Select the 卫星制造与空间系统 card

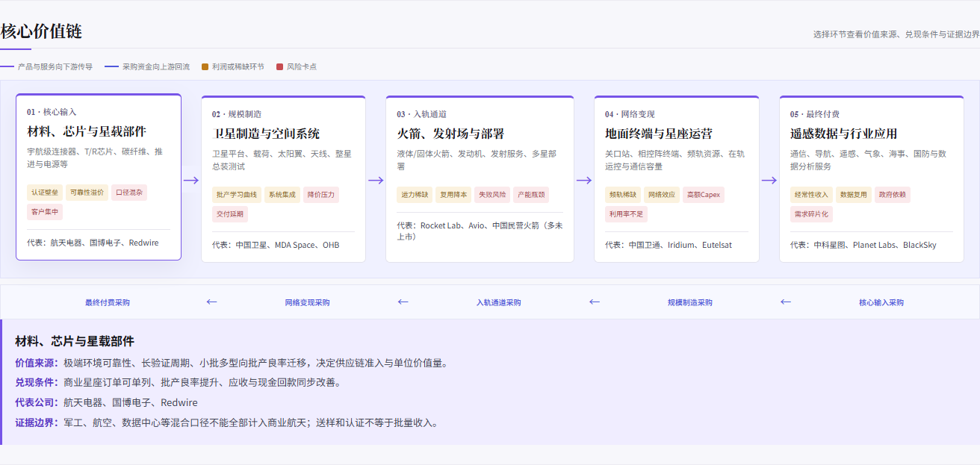coord(283,179)
